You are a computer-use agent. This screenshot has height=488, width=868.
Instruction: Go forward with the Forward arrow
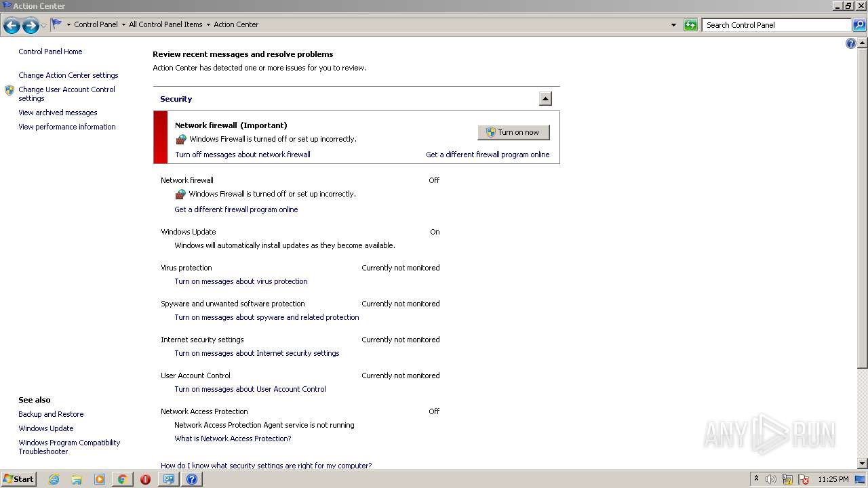coord(31,26)
